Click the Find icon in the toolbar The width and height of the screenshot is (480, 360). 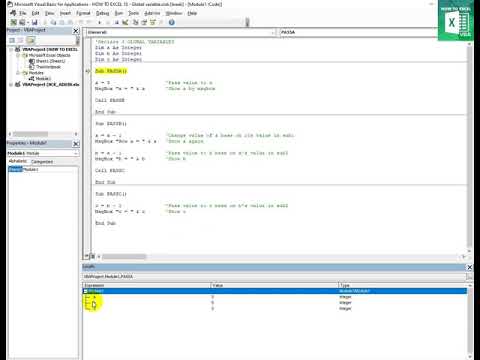click(70, 22)
